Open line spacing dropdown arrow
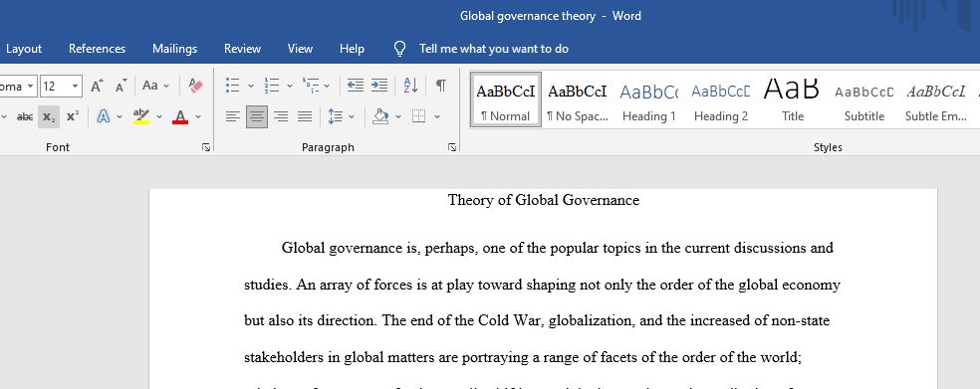This screenshot has height=389, width=980. [352, 116]
